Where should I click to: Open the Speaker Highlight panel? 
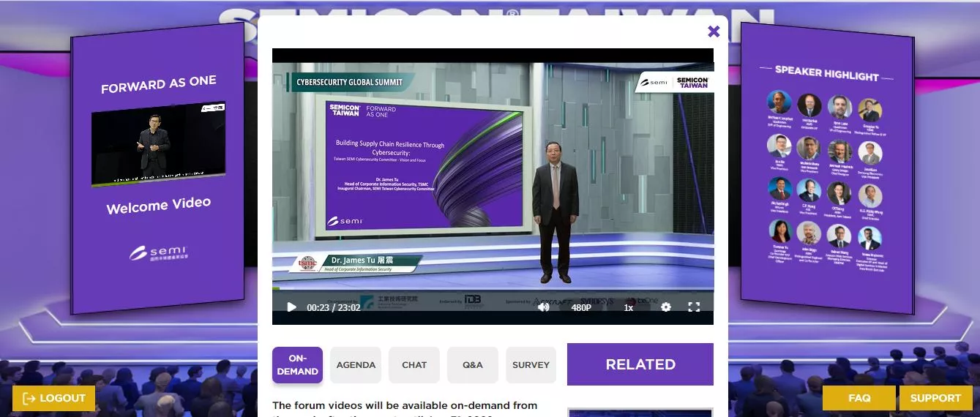(827, 168)
